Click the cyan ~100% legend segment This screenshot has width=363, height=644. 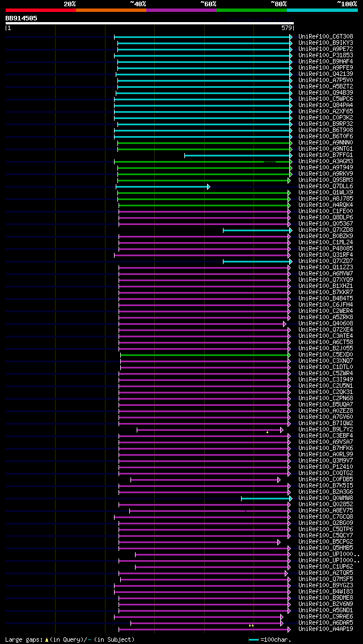tap(322, 10)
